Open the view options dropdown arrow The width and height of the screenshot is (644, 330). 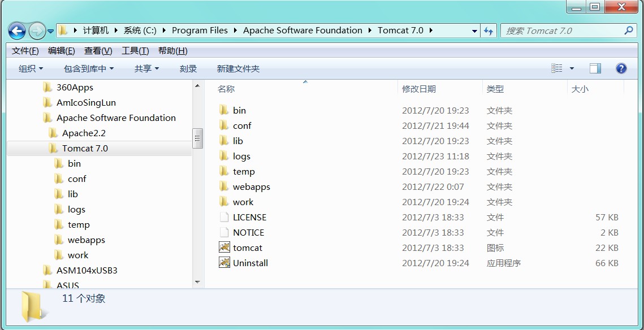click(572, 68)
